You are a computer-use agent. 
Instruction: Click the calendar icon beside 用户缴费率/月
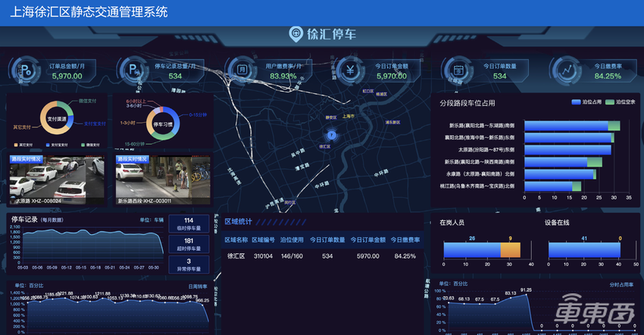[242, 70]
